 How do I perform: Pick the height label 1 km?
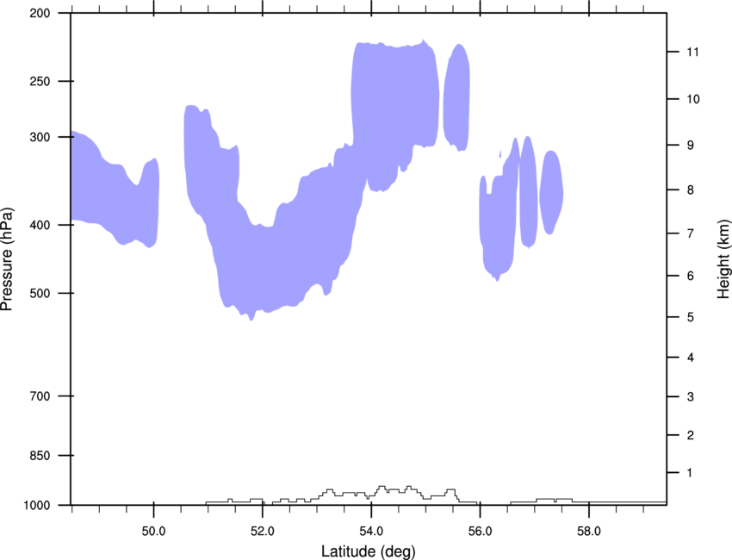coord(690,473)
